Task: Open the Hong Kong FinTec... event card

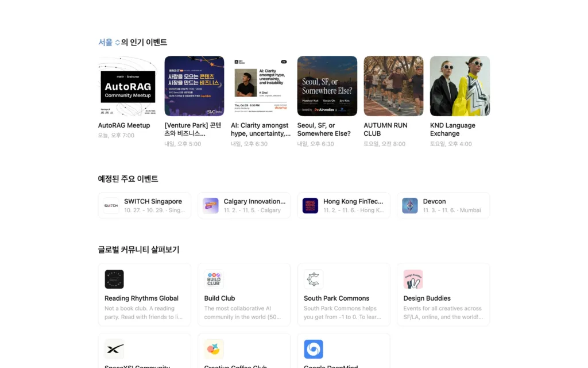Action: pyautogui.click(x=344, y=205)
